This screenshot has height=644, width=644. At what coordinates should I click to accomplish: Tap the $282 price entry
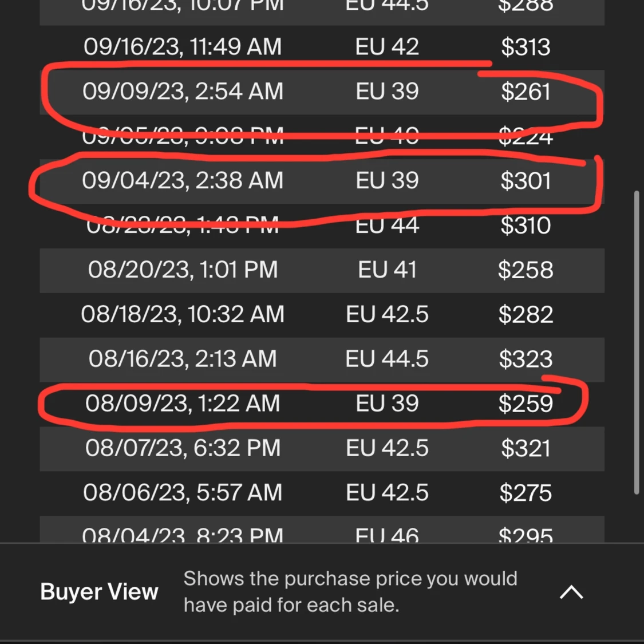point(526,315)
